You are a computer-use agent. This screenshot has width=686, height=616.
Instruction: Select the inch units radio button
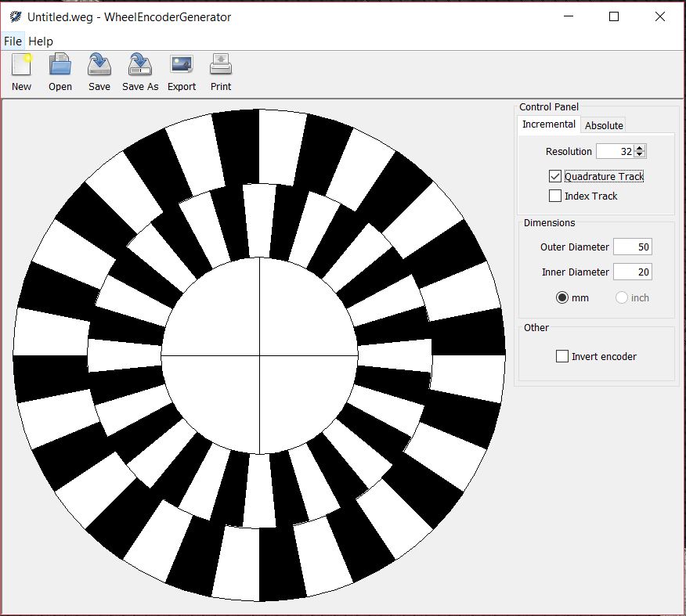[x=621, y=297]
